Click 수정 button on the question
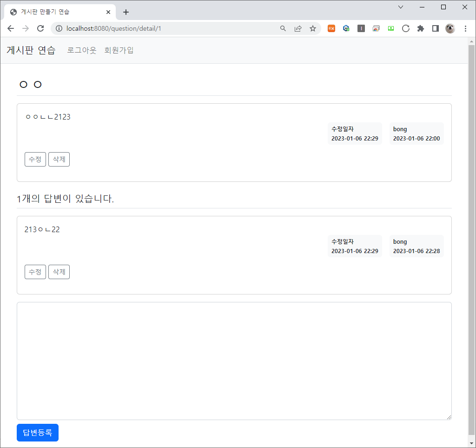Screen dimensions: 476x448 (x=35, y=159)
